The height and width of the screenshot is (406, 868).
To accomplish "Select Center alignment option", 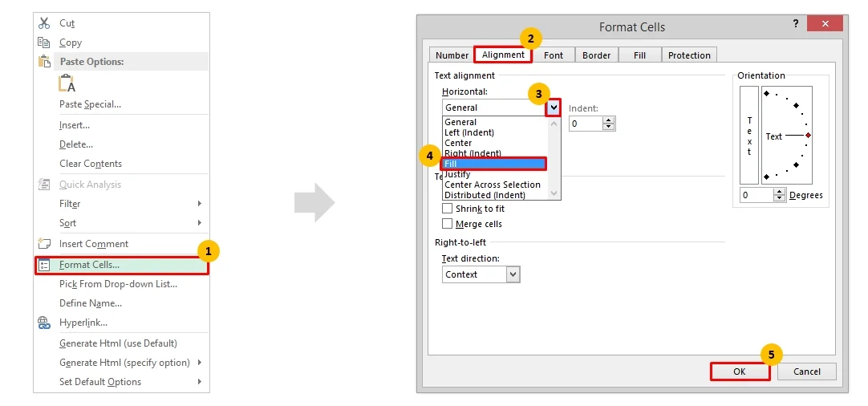I will 496,143.
